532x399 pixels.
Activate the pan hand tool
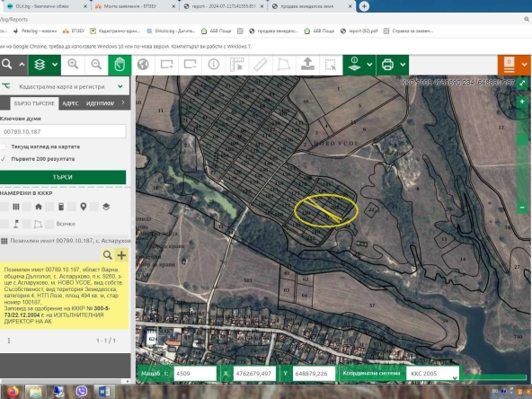[120, 65]
